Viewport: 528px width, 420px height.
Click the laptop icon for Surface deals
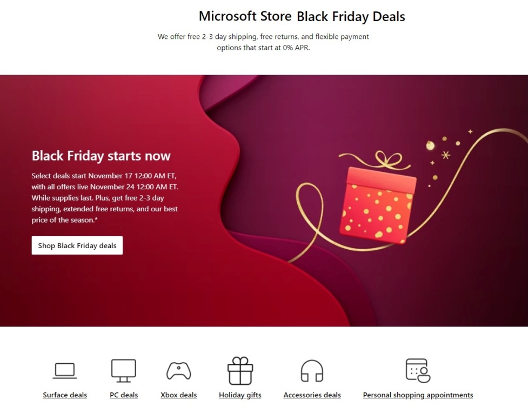coord(65,371)
